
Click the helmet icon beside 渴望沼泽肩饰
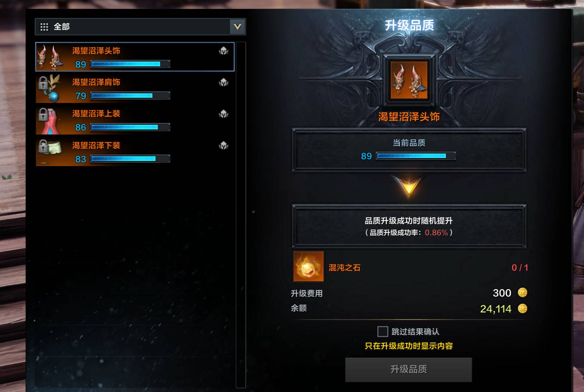[x=223, y=82]
